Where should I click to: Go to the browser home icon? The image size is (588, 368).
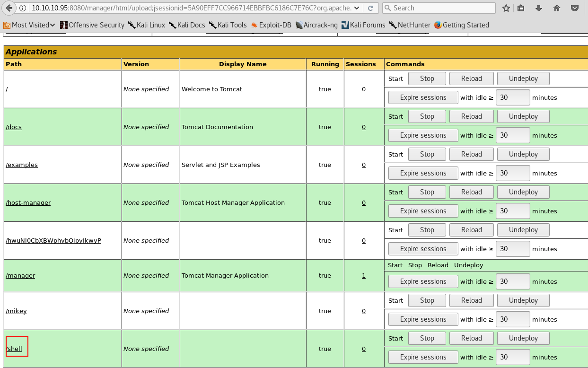[x=556, y=8]
